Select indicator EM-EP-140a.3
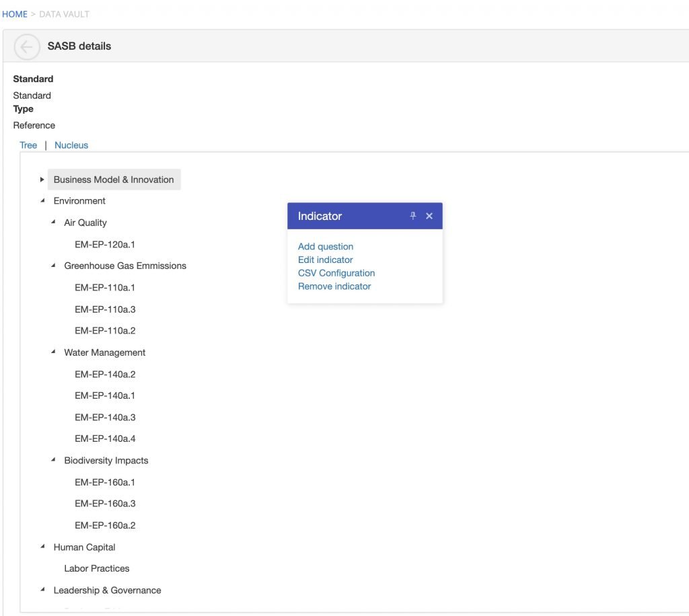Screen dimensions: 689x616 tap(105, 418)
